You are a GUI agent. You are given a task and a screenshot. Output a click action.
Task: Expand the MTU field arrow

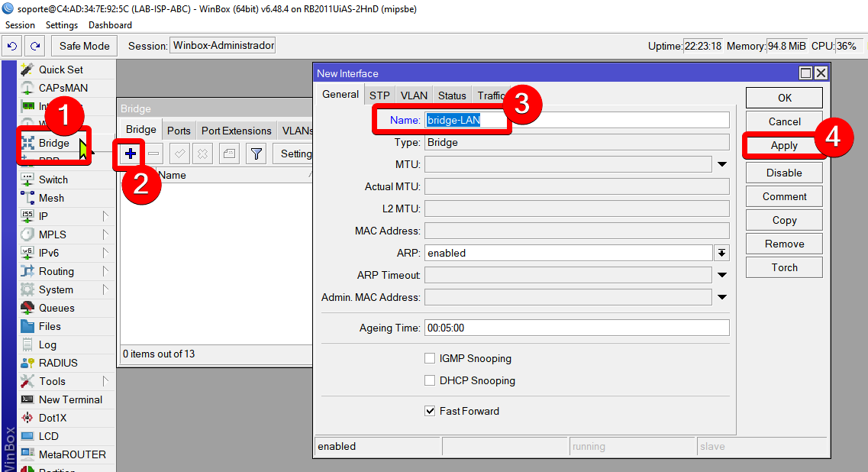(x=721, y=164)
